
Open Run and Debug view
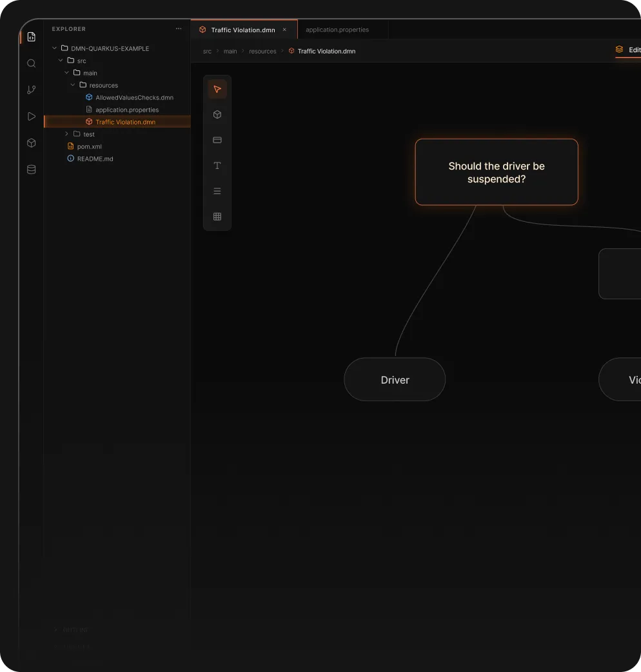(x=31, y=116)
